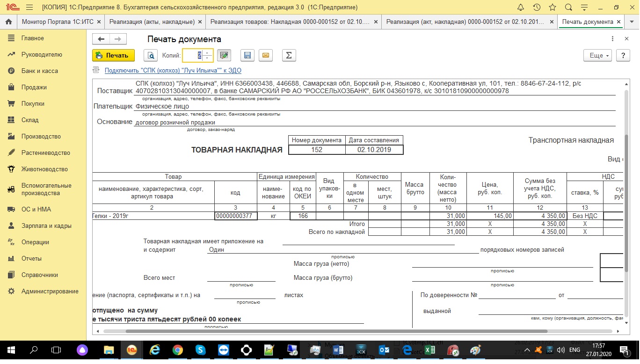Expand the Еще dropdown menu

(x=597, y=56)
